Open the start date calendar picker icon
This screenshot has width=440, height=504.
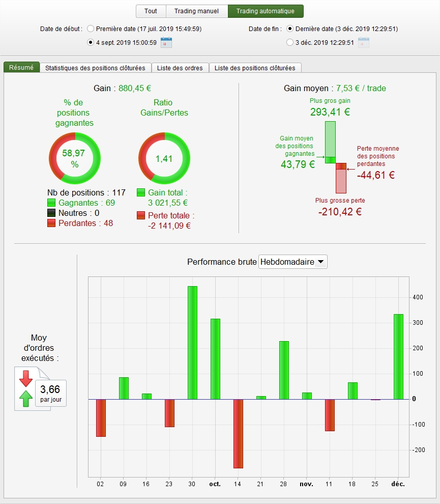166,42
